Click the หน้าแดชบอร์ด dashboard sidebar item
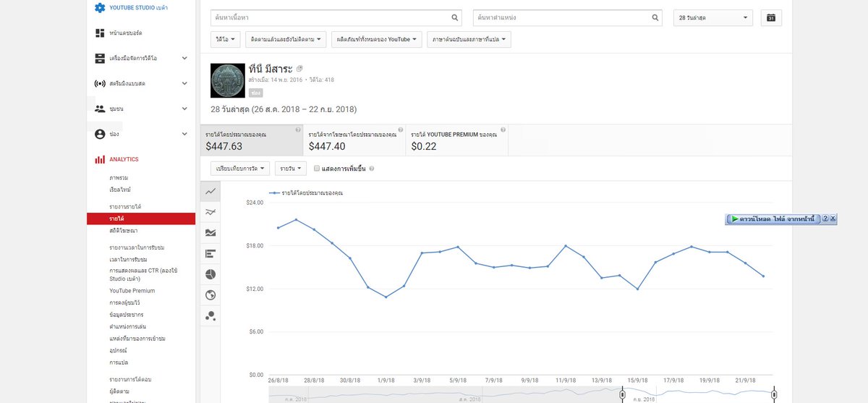Image resolution: width=868 pixels, height=403 pixels. (126, 33)
